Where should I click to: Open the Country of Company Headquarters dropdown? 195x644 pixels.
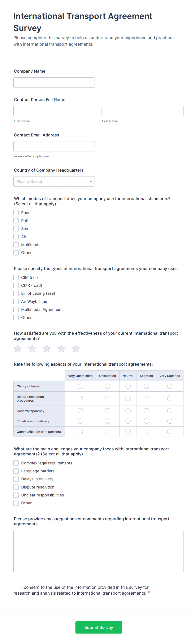pyautogui.click(x=54, y=181)
